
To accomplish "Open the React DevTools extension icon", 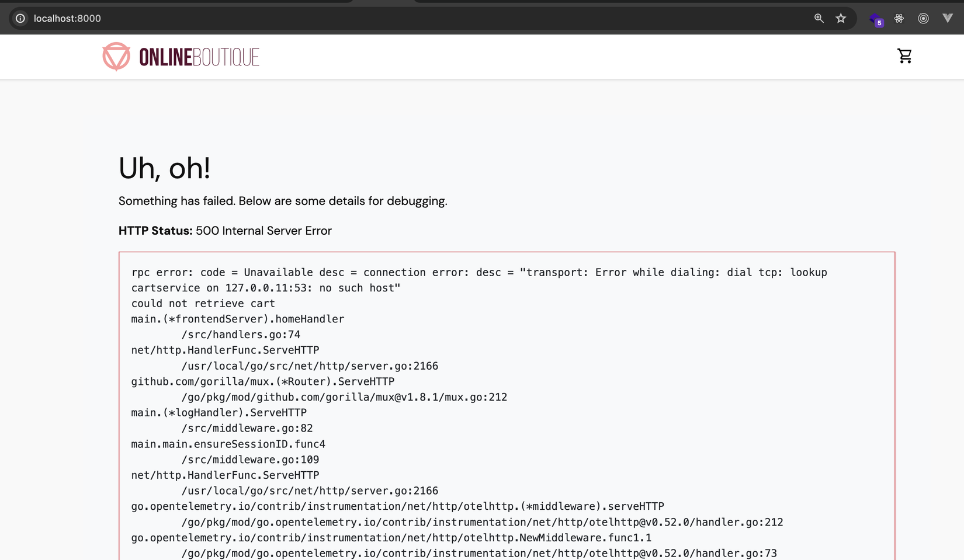I will tap(899, 18).
